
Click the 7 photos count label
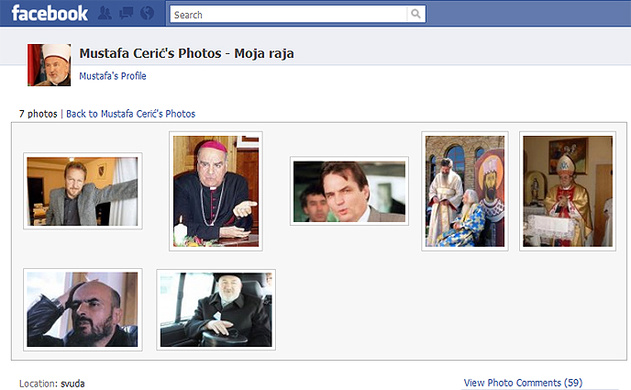[x=38, y=114]
